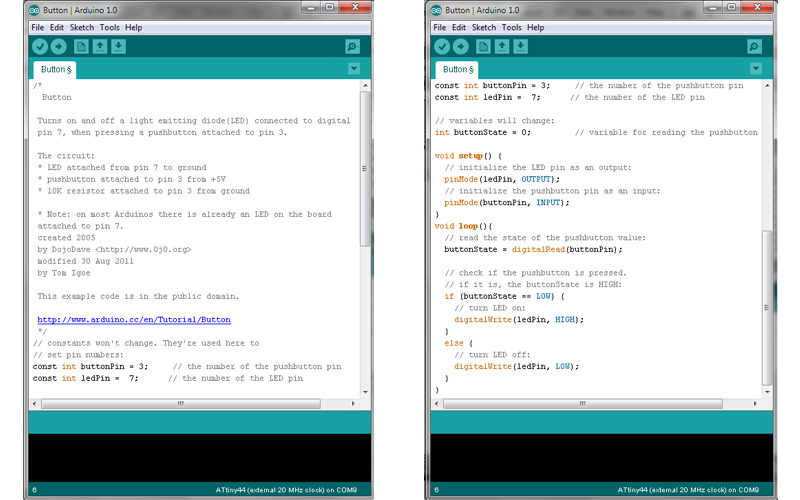Click horizontal scrollbar thumb in left window
Image resolution: width=800 pixels, height=500 pixels.
(x=181, y=404)
